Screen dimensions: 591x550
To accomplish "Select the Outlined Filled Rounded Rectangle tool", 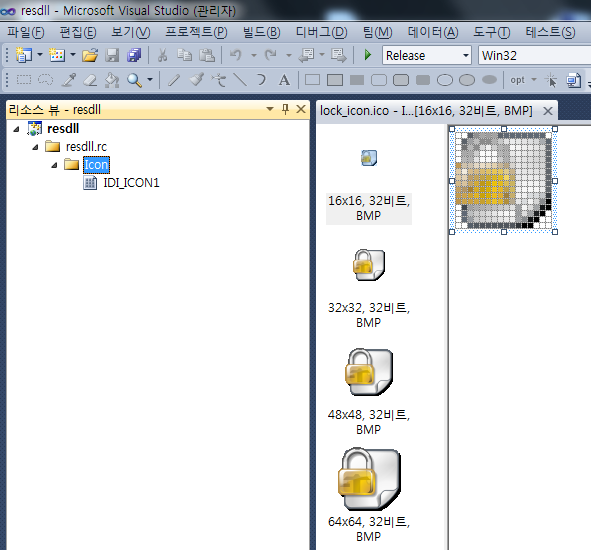I will [401, 80].
